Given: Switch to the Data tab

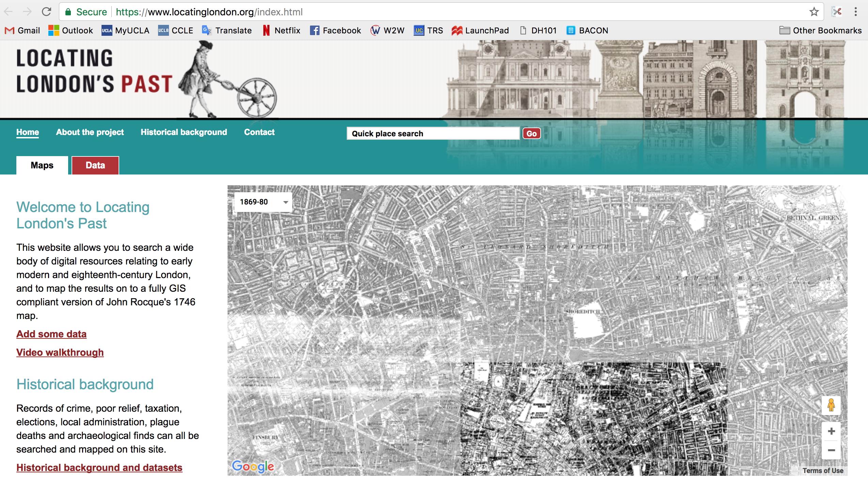Looking at the screenshot, I should pos(95,165).
